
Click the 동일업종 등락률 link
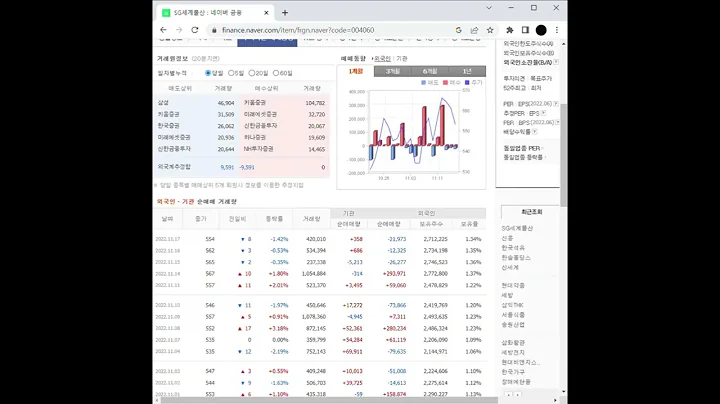(x=523, y=157)
